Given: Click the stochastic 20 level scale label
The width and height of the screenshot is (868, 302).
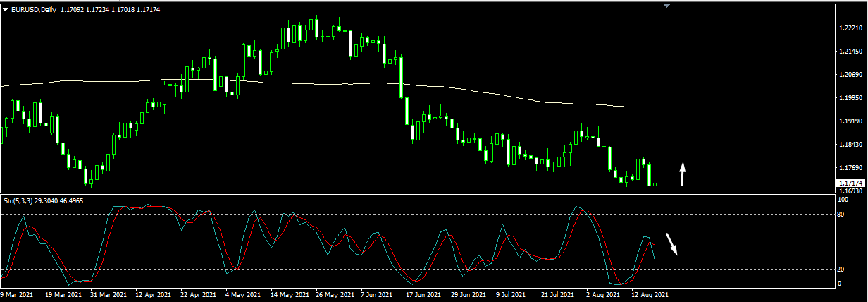Looking at the screenshot, I should click(x=841, y=269).
